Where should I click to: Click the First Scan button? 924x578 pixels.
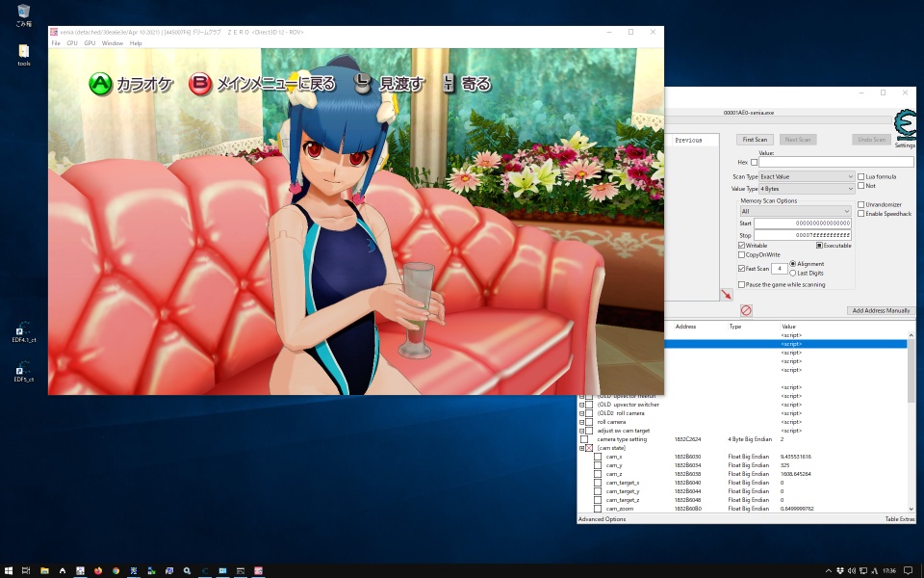[755, 140]
